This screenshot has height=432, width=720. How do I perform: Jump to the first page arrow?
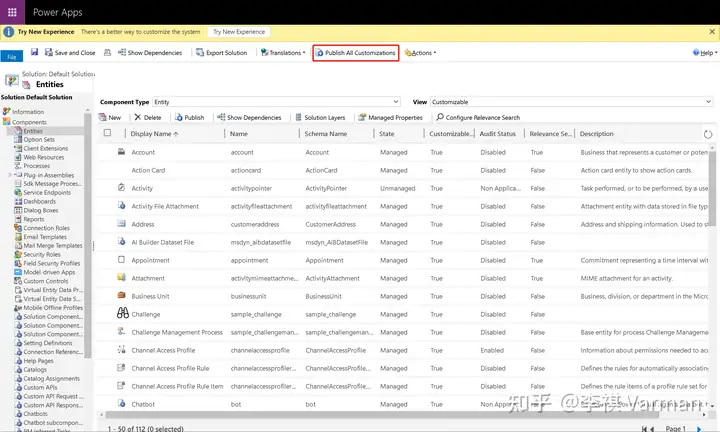pos(644,429)
